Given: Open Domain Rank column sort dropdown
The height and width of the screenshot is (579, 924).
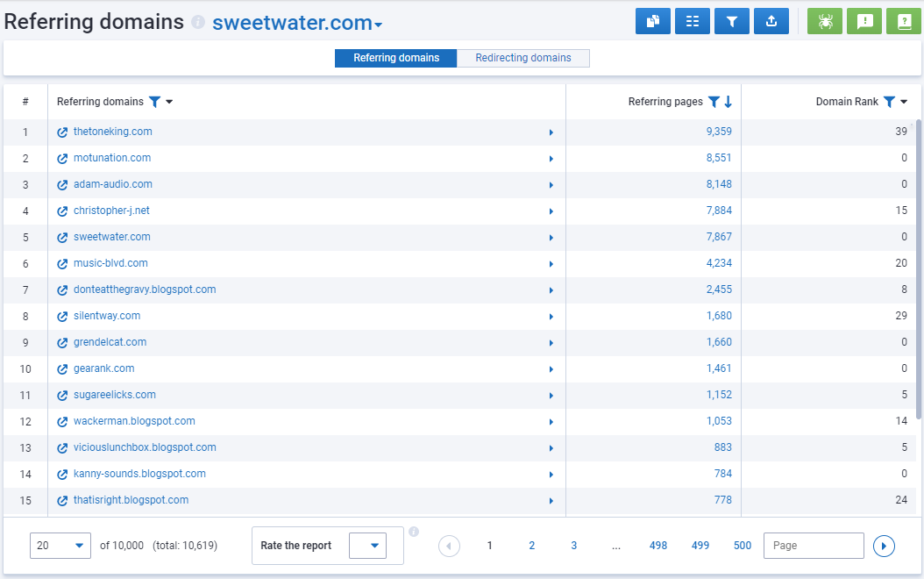Looking at the screenshot, I should point(904,102).
